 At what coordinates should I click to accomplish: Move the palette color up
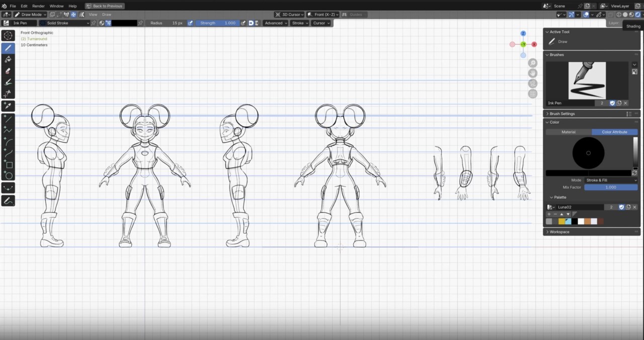point(561,214)
